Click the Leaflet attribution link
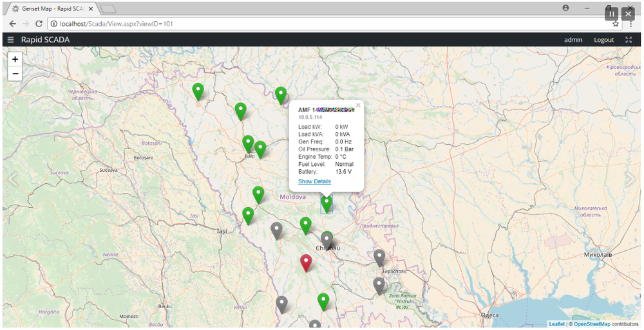Screen dimensions: 644x330 coord(556,324)
